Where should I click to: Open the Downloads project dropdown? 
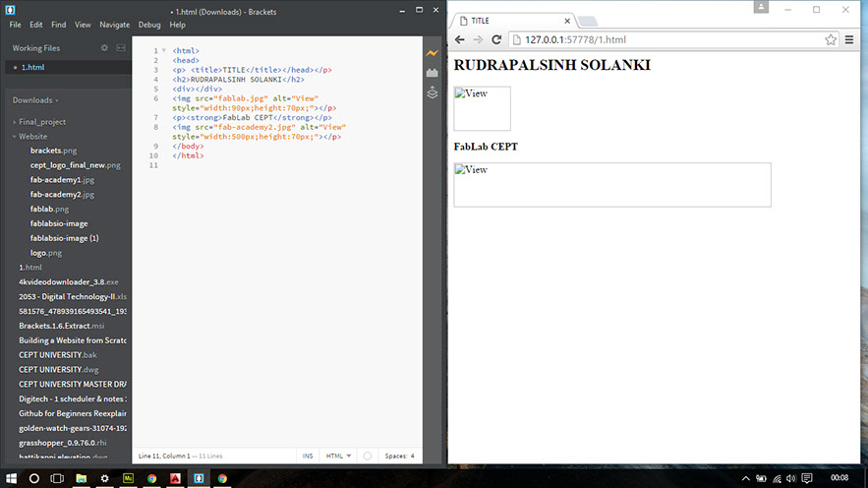[35, 100]
